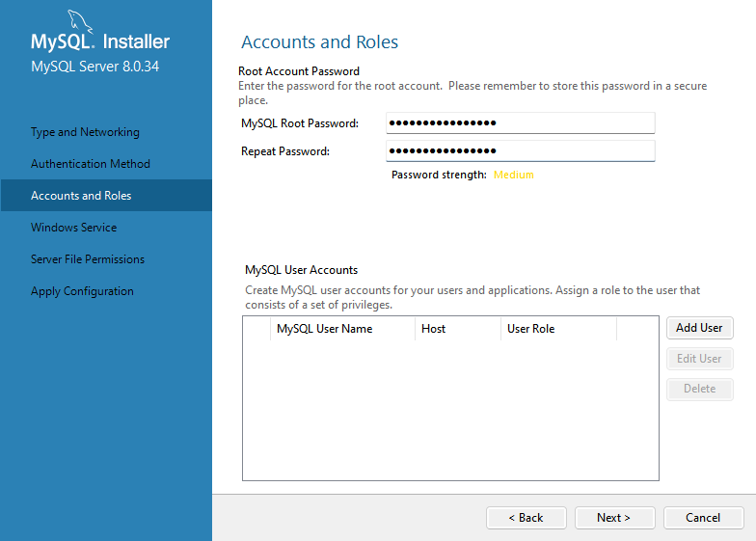Select the Accounts and Roles step
Screen dimensions: 756x541
[106, 195]
